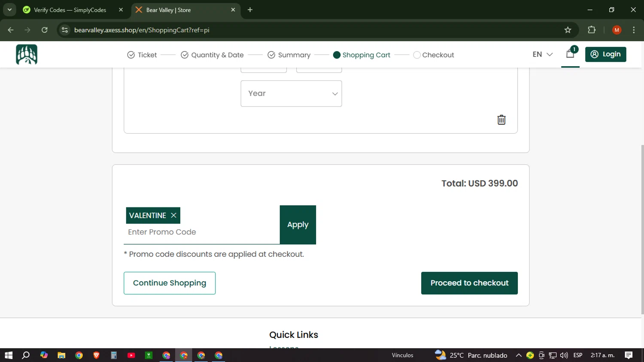Select the Shopping Cart step

tap(361, 55)
